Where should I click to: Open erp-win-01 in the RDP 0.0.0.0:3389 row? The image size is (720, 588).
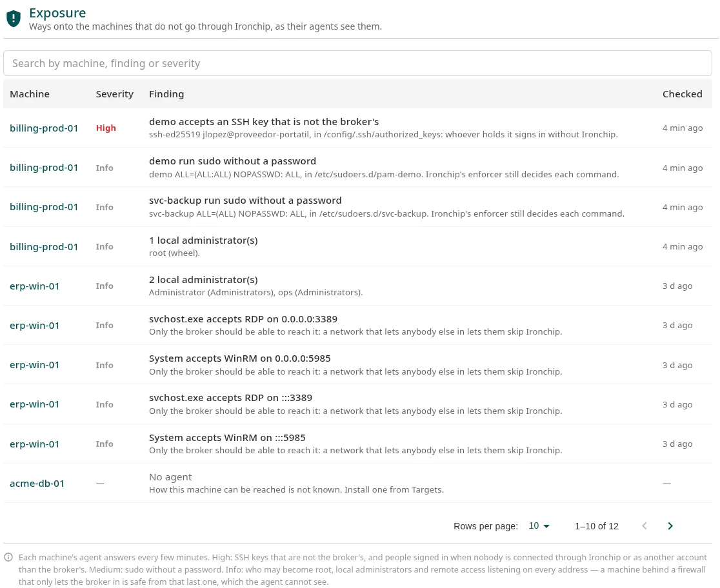tap(34, 326)
